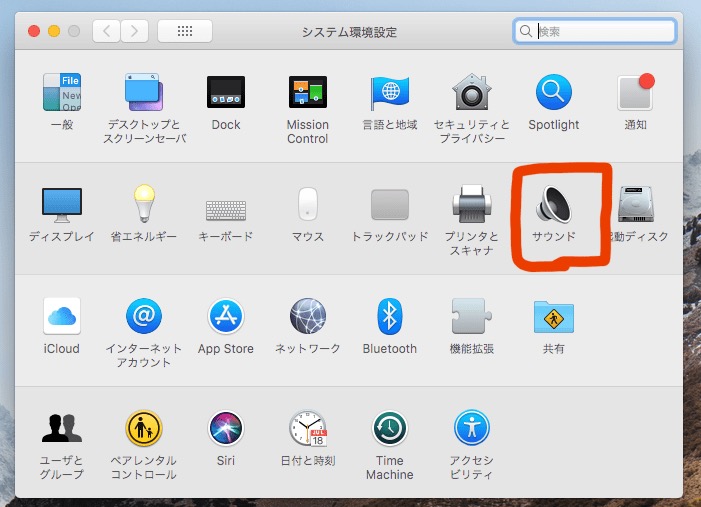Go forward with the right arrow button
Viewport: 701px width, 507px height.
click(x=134, y=31)
